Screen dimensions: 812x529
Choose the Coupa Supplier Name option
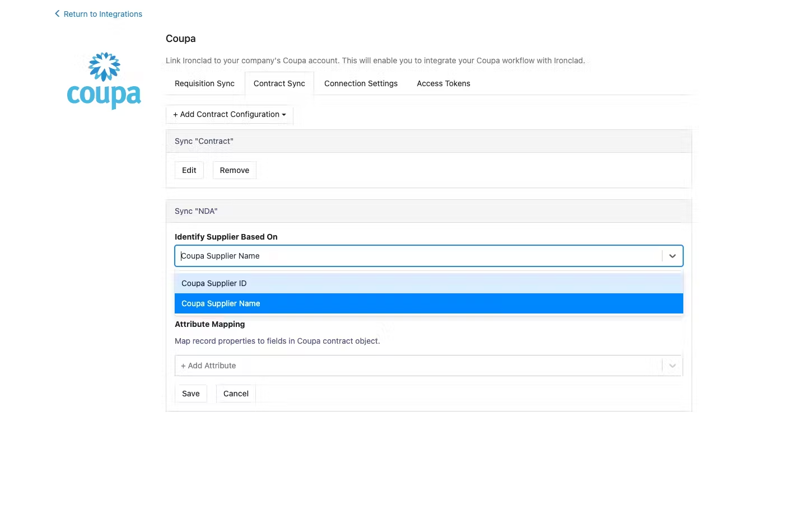coord(428,303)
